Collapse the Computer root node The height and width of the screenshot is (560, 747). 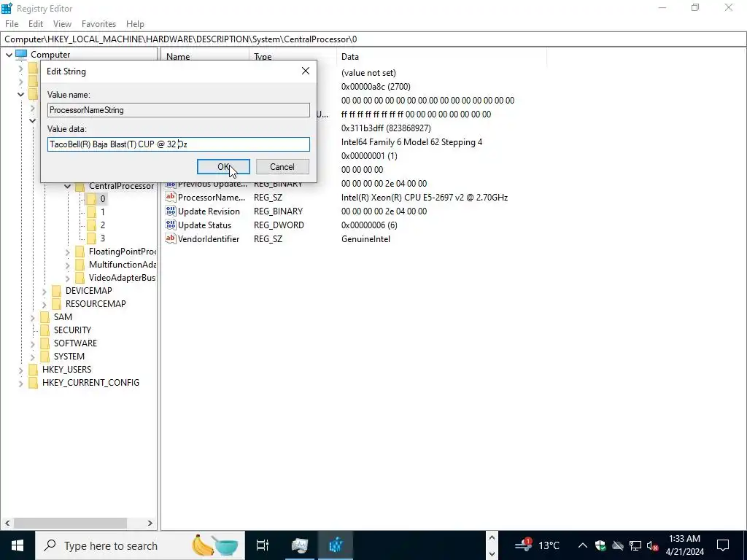point(9,55)
